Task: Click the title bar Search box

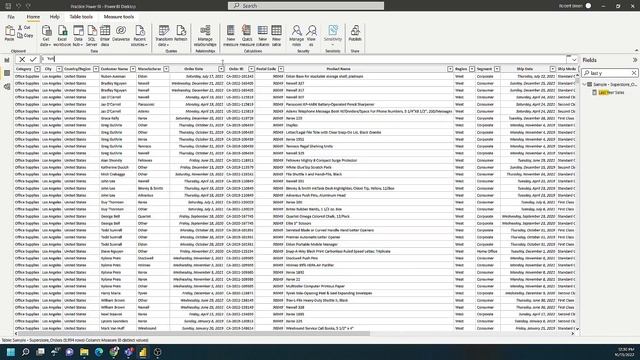Action: coord(306,6)
